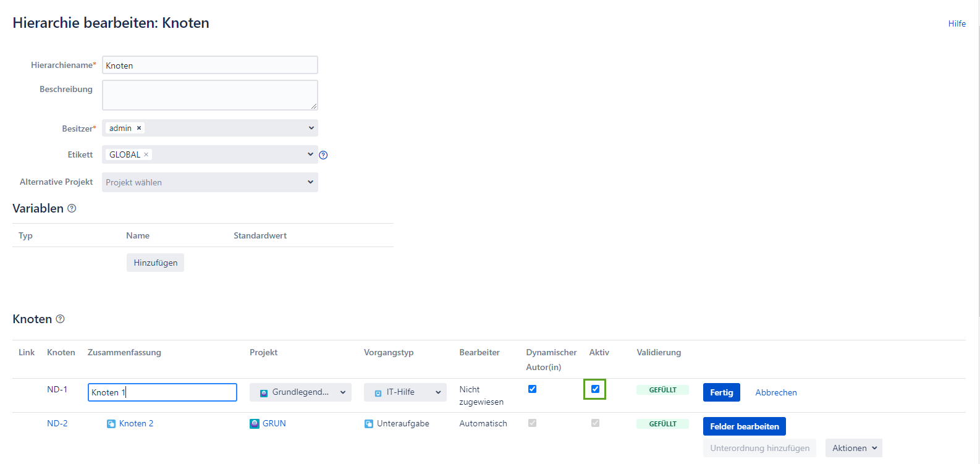Click help icon next to Etikett field
The width and height of the screenshot is (980, 464).
323,155
